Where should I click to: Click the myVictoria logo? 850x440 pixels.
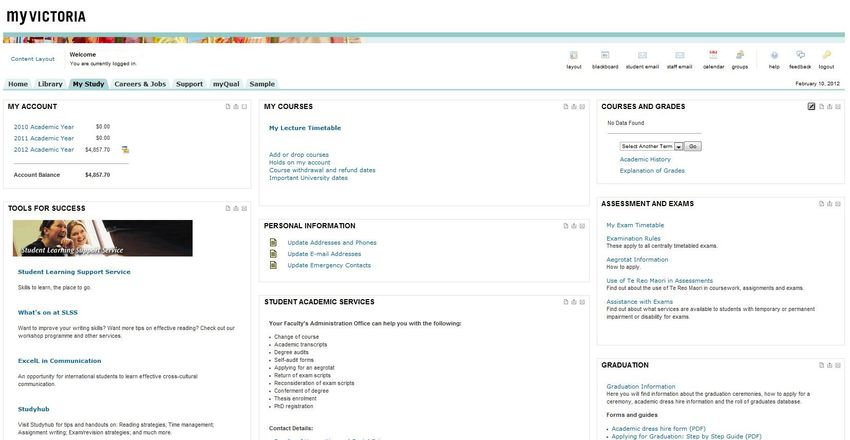coord(46,17)
